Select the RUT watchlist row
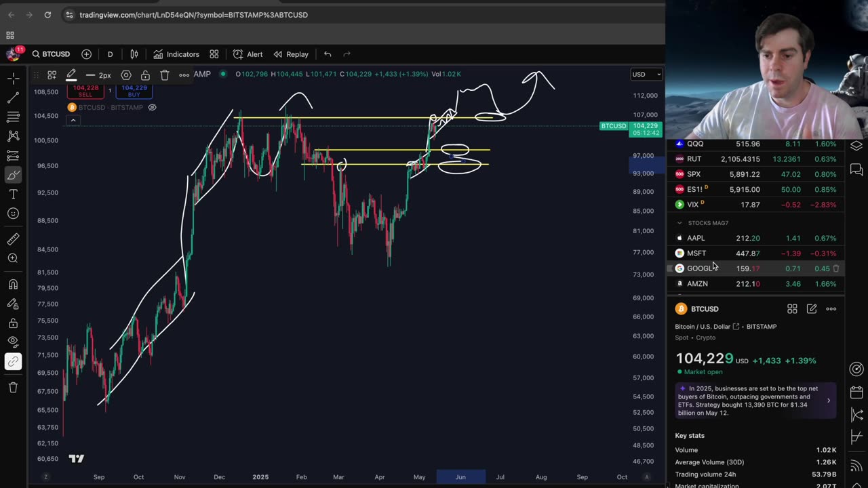The height and width of the screenshot is (488, 868). pyautogui.click(x=755, y=159)
